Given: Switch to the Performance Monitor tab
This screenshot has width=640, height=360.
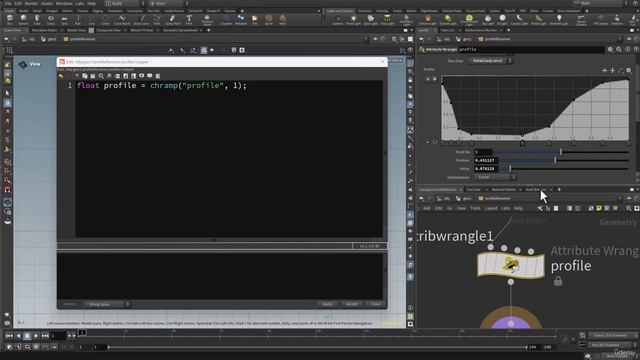Looking at the screenshot, I should [x=481, y=30].
